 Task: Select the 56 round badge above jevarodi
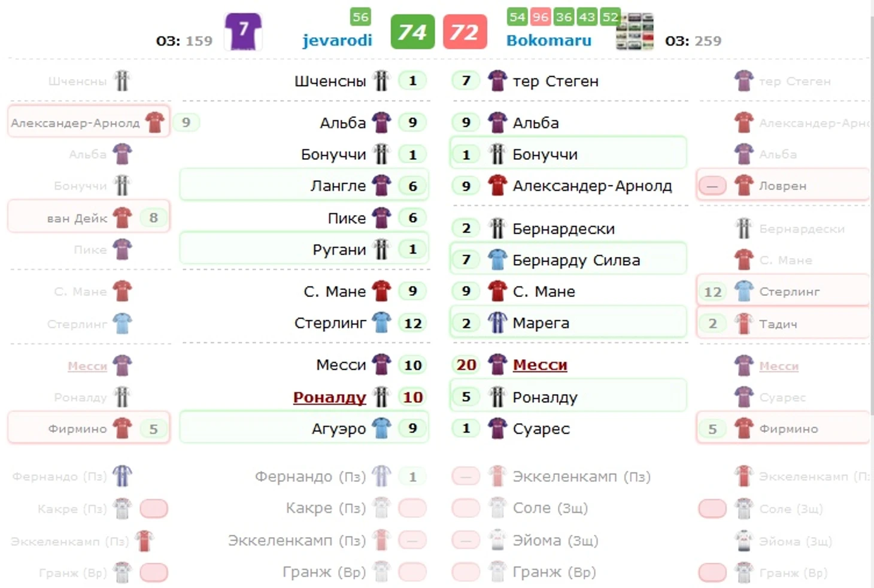[x=360, y=17]
